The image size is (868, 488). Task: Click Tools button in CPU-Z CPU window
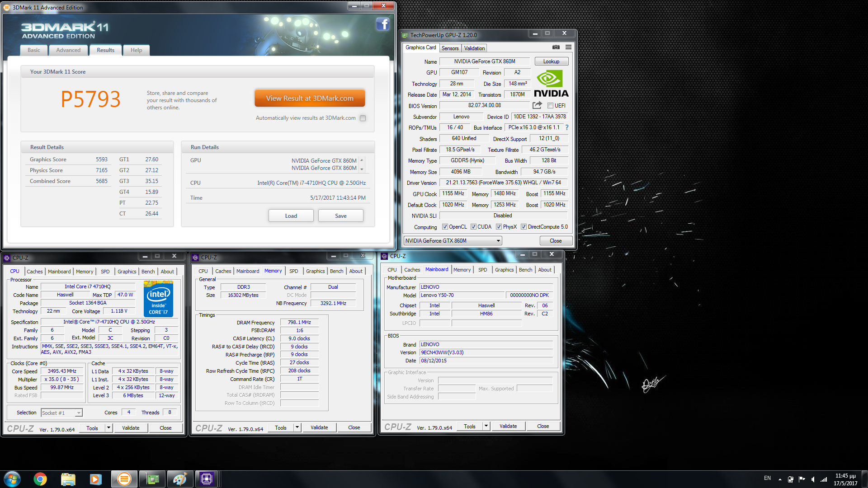click(92, 428)
